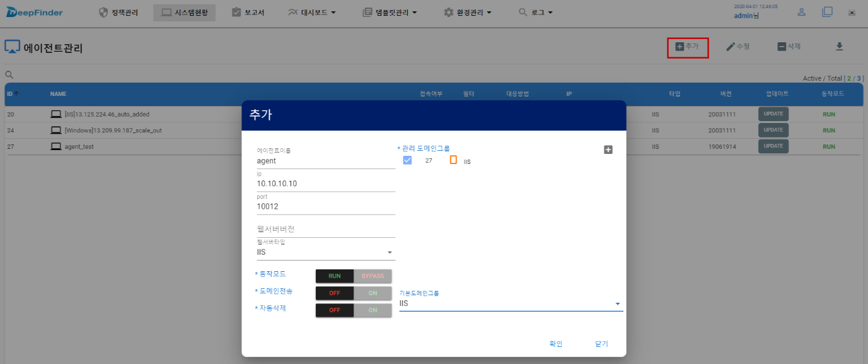The width and height of the screenshot is (868, 364).
Task: Open the 기본도메인그룹 dropdown
Action: (511, 303)
